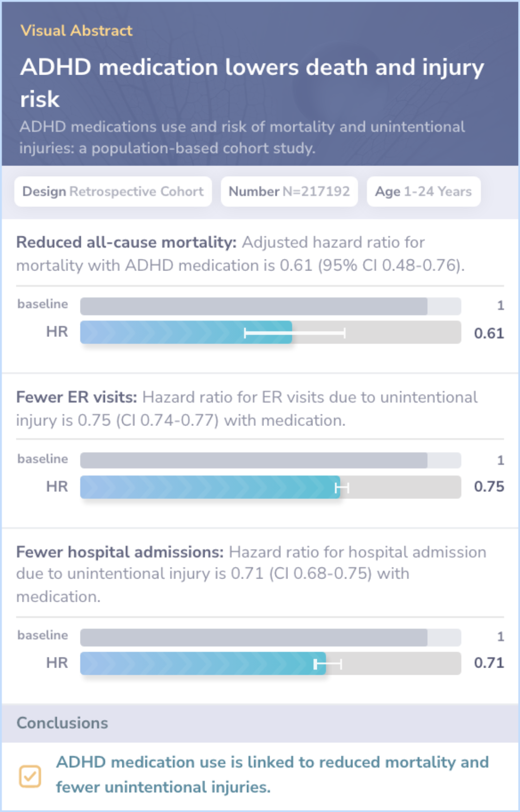Click the mortality confidence interval whisker
The width and height of the screenshot is (520, 812).
click(x=295, y=333)
